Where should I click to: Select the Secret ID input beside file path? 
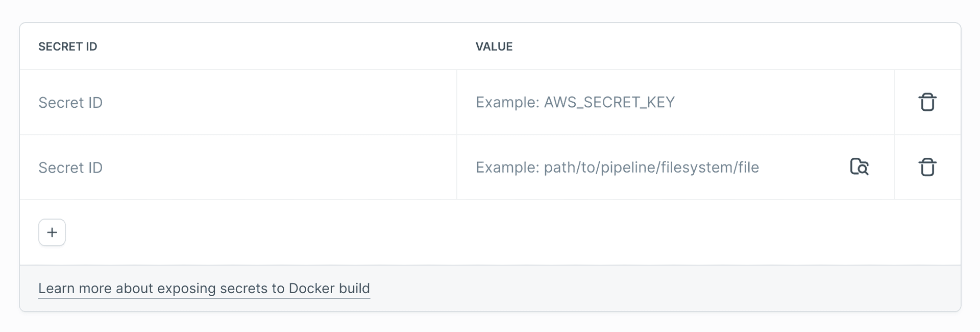pyautogui.click(x=238, y=167)
